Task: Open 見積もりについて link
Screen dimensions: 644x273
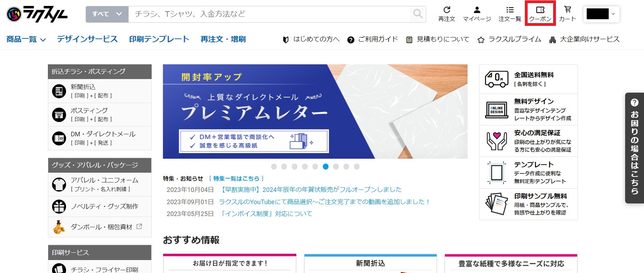Action: pyautogui.click(x=443, y=39)
